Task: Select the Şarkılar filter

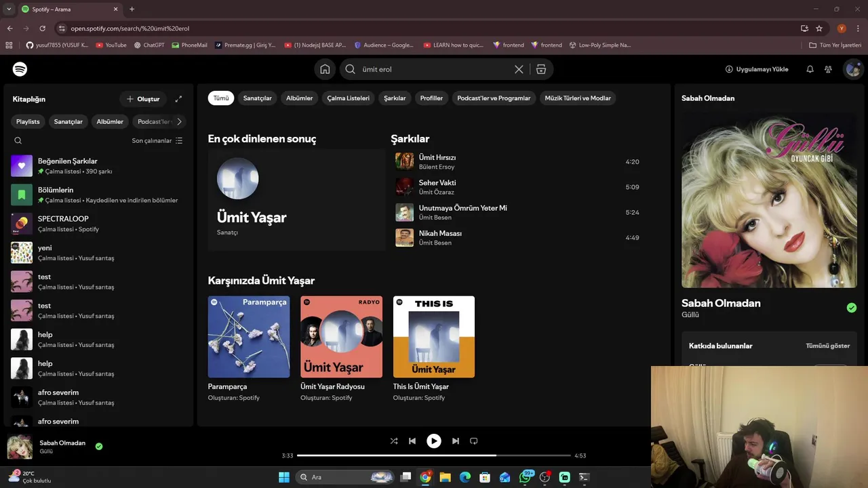Action: (x=395, y=98)
